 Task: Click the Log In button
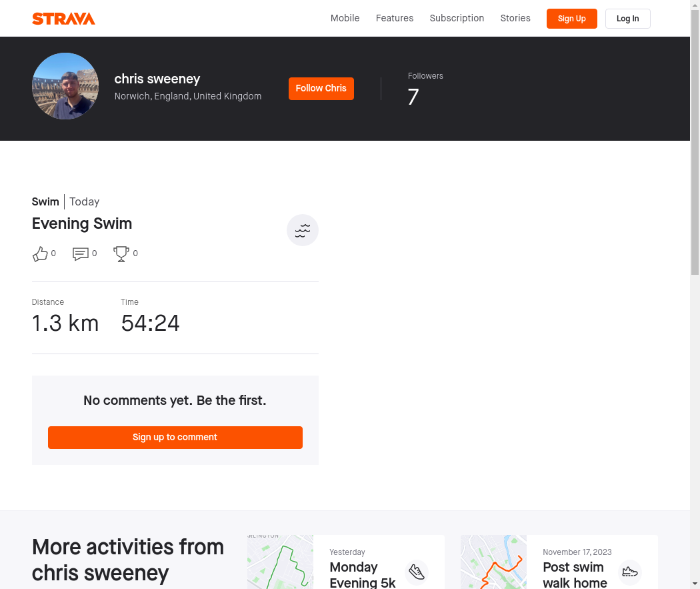628,19
